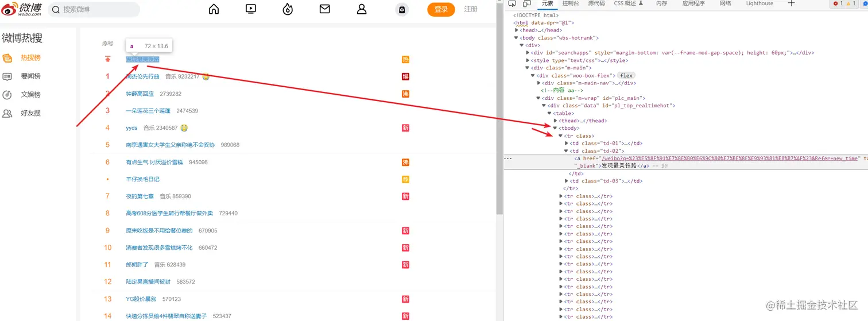
Task: Click the flex badge beside woo-box-flex div
Action: 626,75
